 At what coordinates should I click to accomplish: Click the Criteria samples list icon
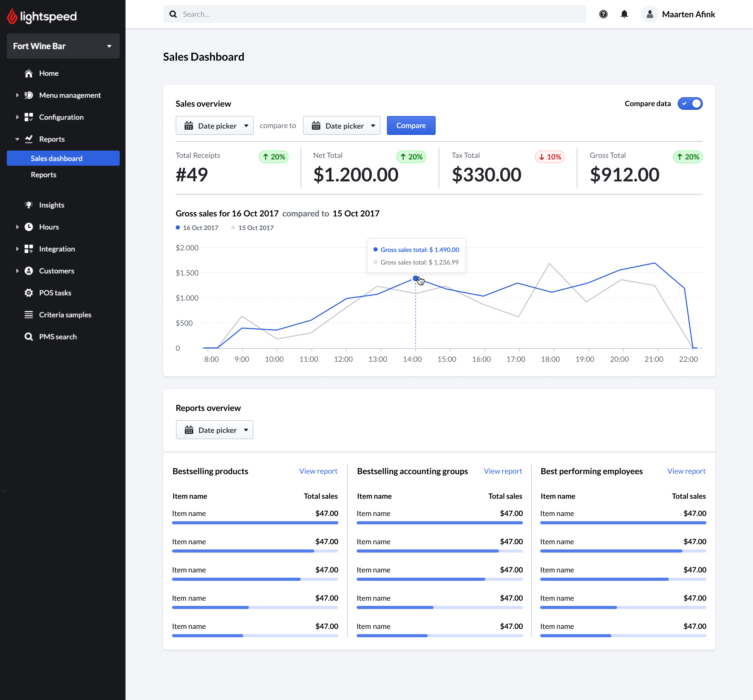point(29,315)
